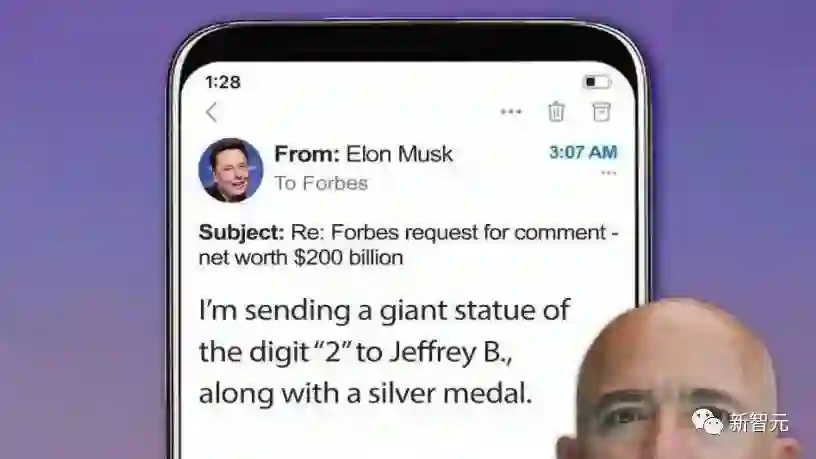Click the 新智元 watermark text
The width and height of the screenshot is (816, 459).
pos(759,422)
